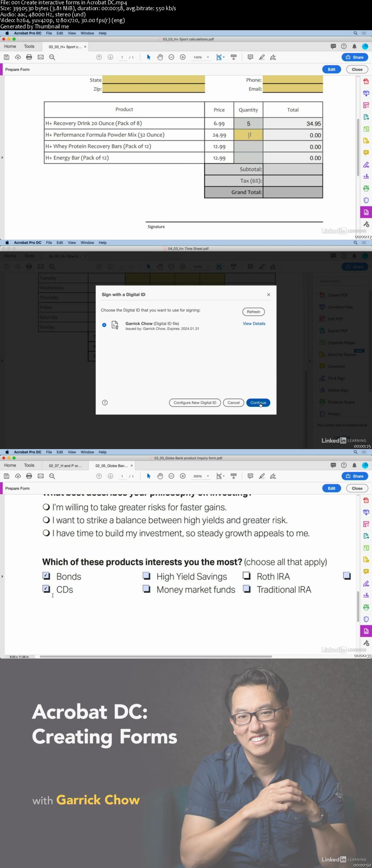Screen dimensions: 372x868
Task: Open View Details link for Garrick Chow ID
Action: click(x=254, y=324)
